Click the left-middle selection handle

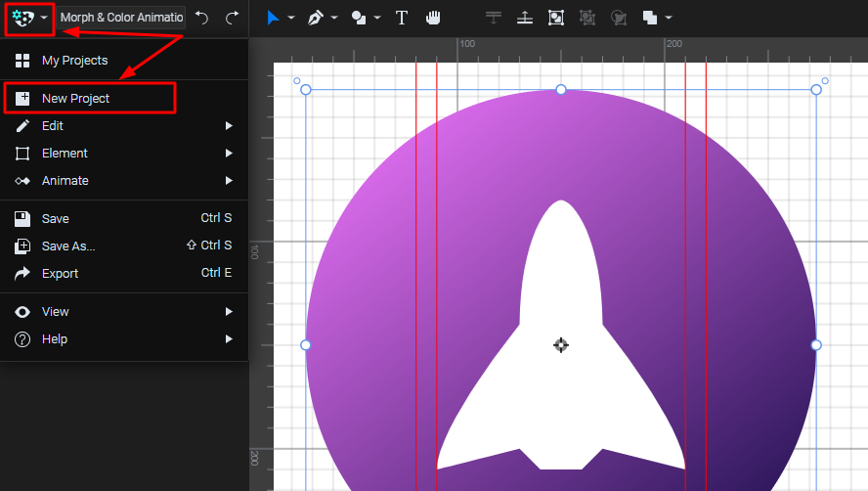click(306, 345)
